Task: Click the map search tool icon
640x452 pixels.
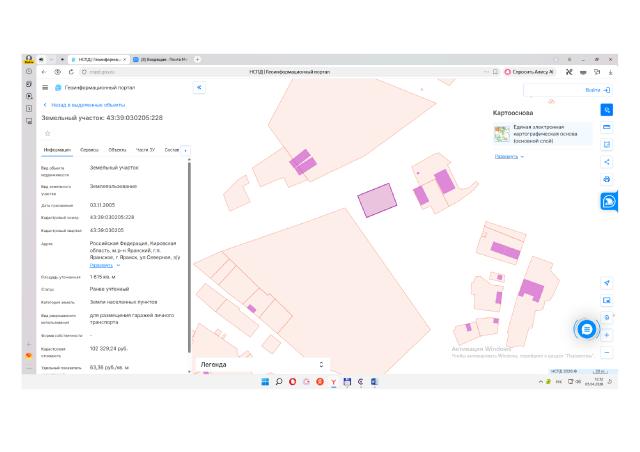Action: point(607,109)
